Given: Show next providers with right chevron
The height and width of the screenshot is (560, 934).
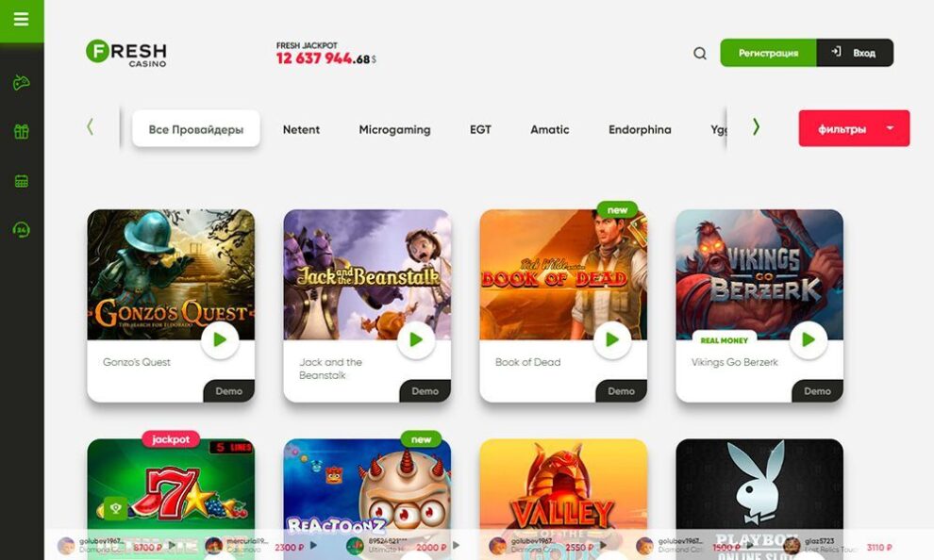Looking at the screenshot, I should tap(756, 126).
